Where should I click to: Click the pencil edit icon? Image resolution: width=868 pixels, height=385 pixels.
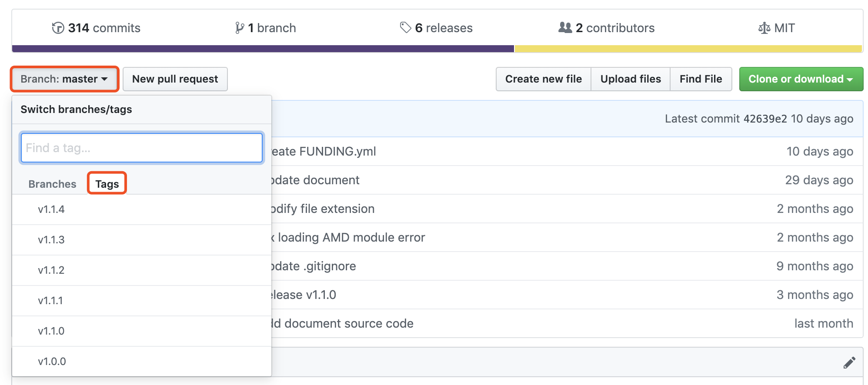849,362
